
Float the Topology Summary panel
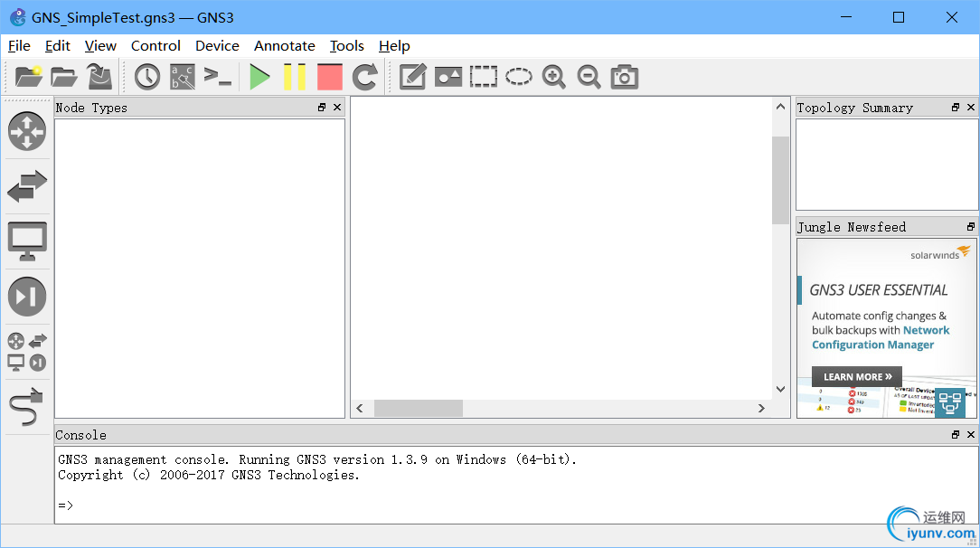(956, 108)
